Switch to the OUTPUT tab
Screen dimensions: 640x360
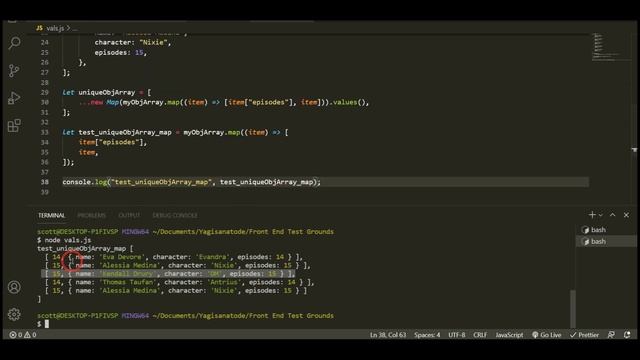coord(129,215)
